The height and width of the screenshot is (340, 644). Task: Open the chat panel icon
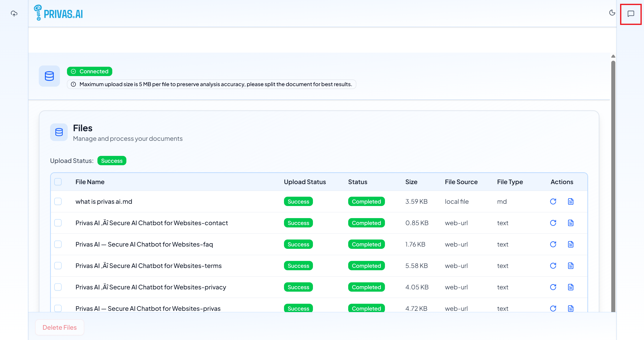[x=631, y=14]
